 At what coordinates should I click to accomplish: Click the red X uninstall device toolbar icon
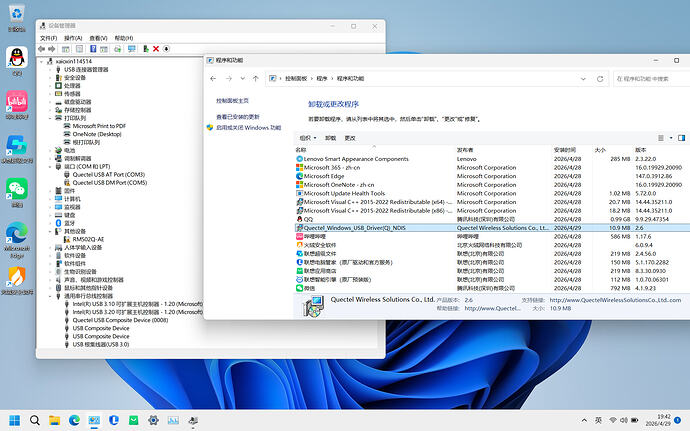point(156,49)
